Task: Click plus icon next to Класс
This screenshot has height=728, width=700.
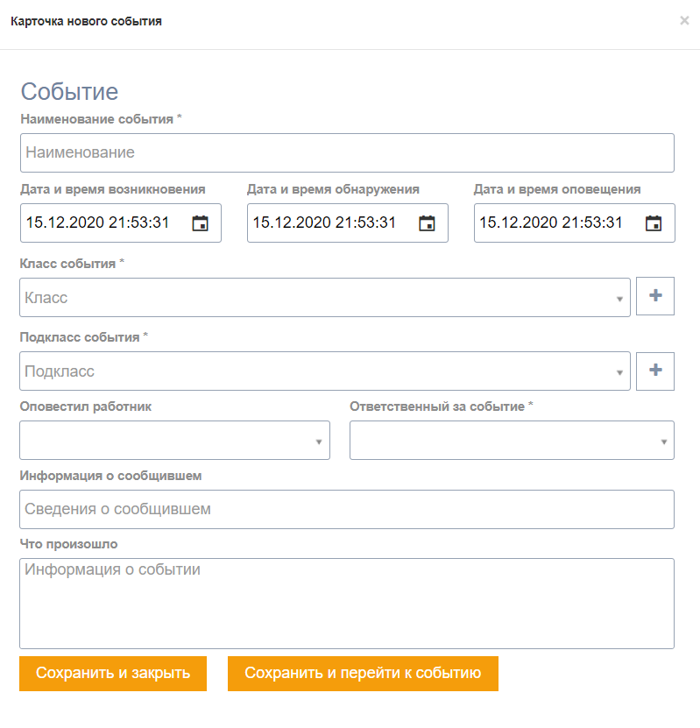Action: click(655, 297)
